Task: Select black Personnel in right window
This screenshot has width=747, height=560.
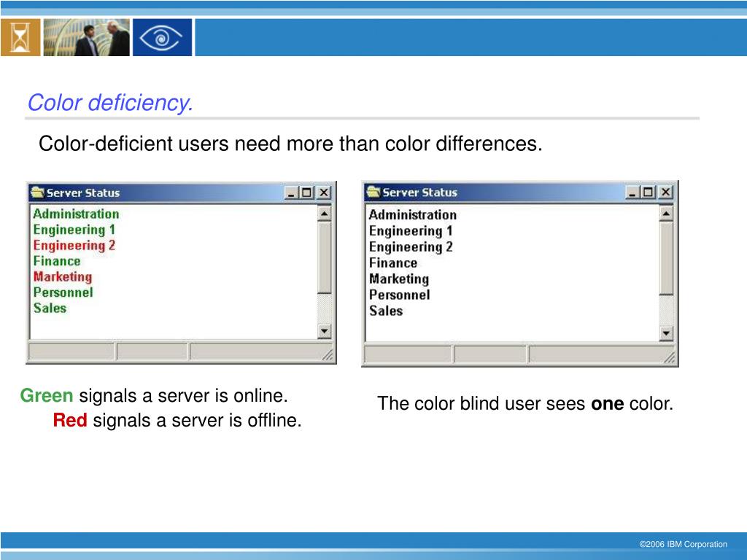Action: (399, 295)
